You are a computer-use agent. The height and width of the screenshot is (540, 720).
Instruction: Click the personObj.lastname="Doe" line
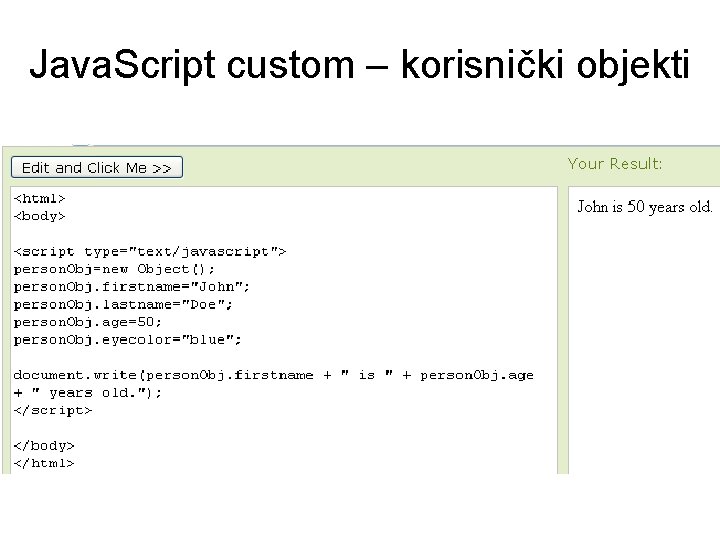click(123, 304)
